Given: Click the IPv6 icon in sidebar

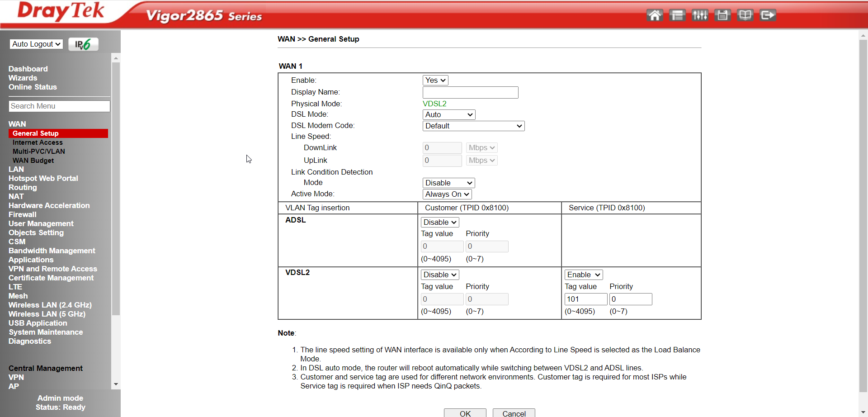Looking at the screenshot, I should 83,44.
